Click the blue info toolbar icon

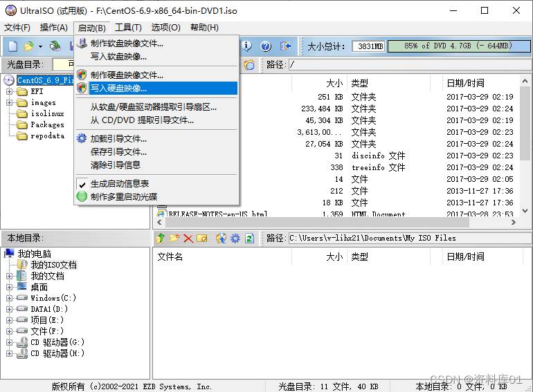click(x=247, y=46)
